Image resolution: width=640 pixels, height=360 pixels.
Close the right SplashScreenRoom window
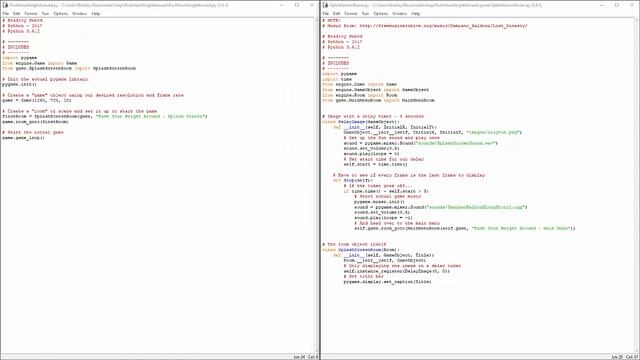(x=632, y=5)
